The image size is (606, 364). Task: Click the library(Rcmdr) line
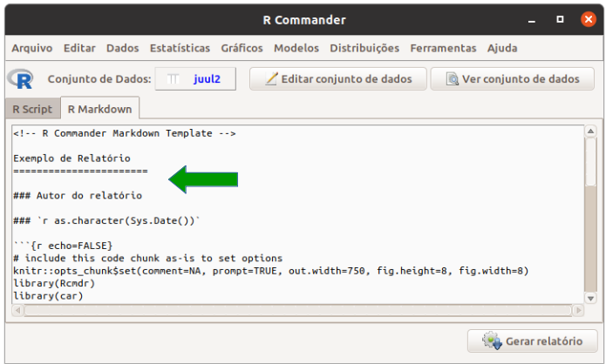coord(54,283)
